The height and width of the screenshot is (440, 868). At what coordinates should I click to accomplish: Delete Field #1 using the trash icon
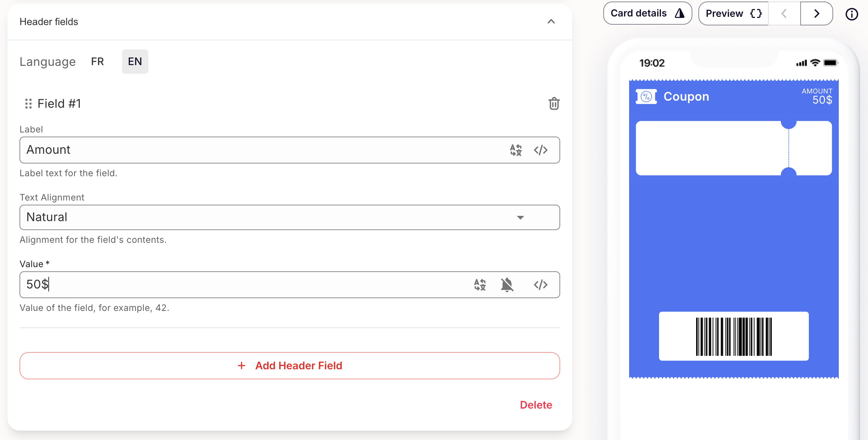(x=554, y=104)
